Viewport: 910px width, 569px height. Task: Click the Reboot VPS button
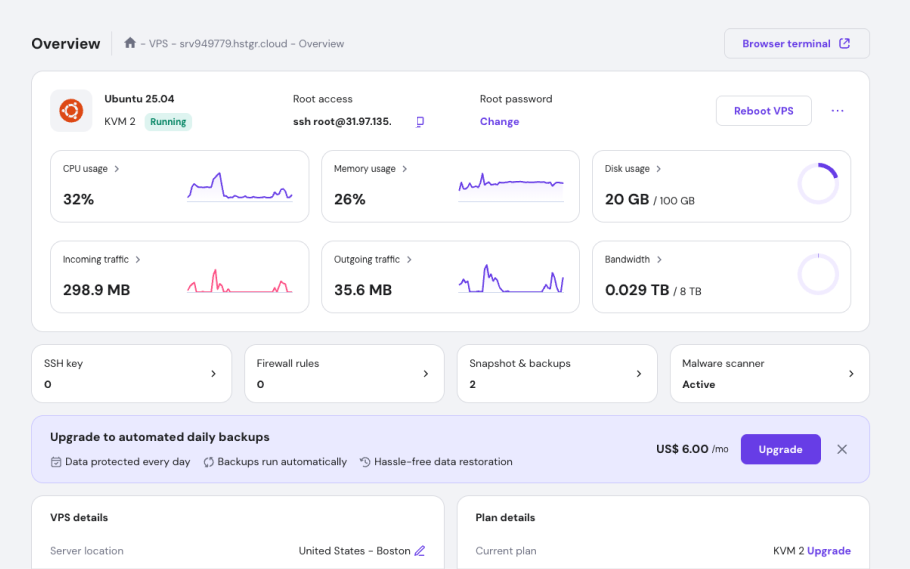click(763, 111)
